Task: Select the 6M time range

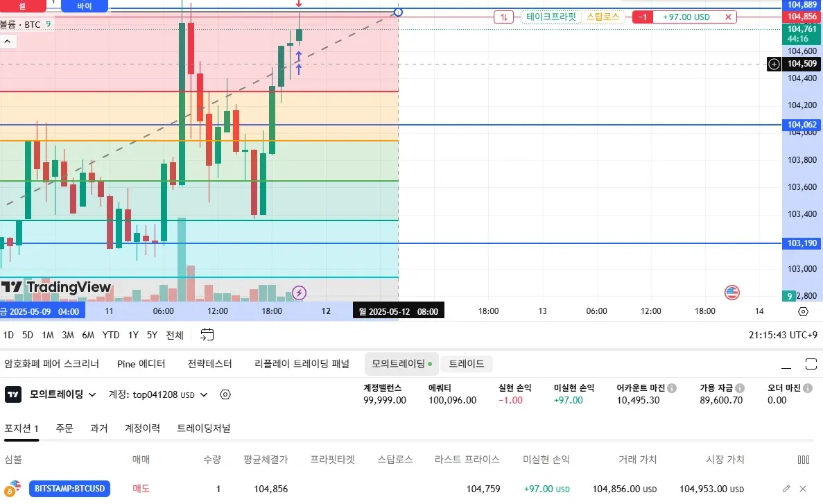Action: tap(88, 335)
